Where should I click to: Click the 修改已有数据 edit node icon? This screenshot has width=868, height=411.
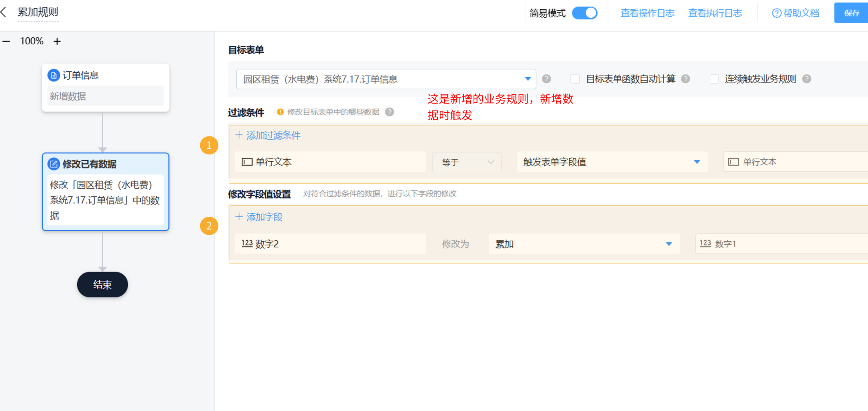tap(54, 164)
